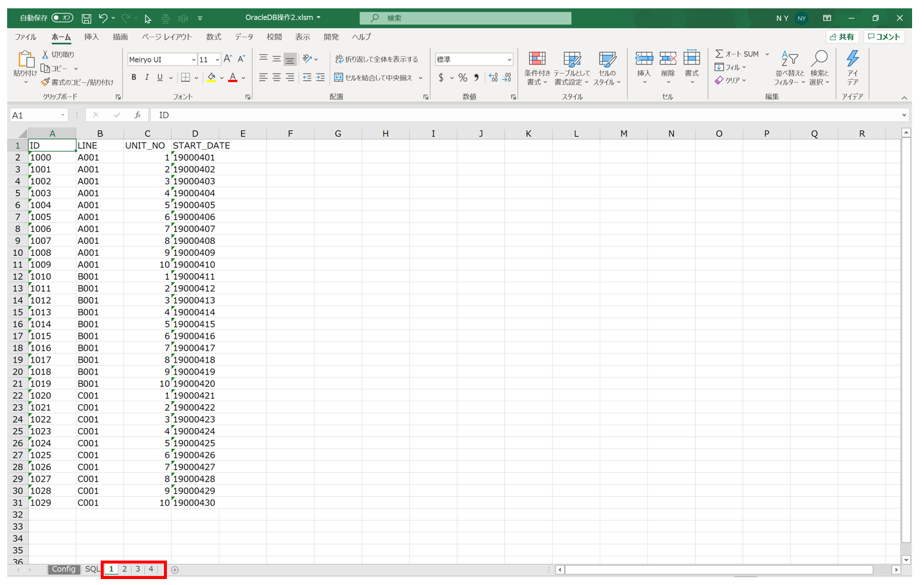The height and width of the screenshot is (585, 924).
Task: Align text left in cell
Action: [x=263, y=78]
